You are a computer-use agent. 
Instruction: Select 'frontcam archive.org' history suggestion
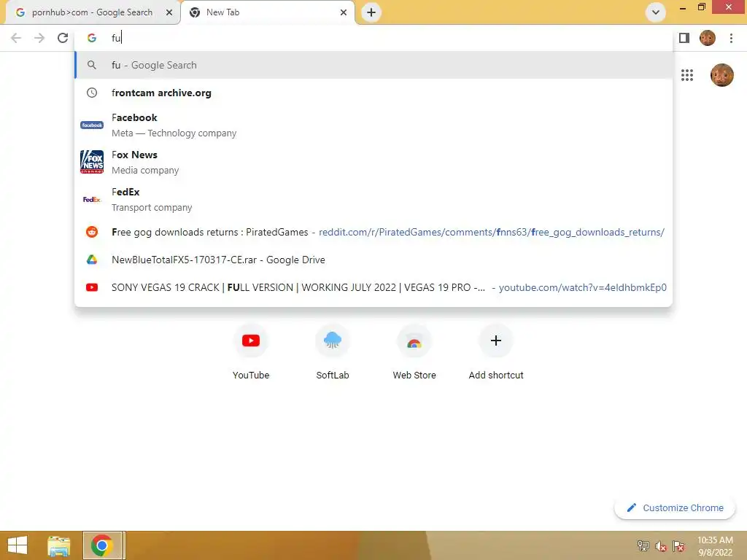[x=373, y=93]
